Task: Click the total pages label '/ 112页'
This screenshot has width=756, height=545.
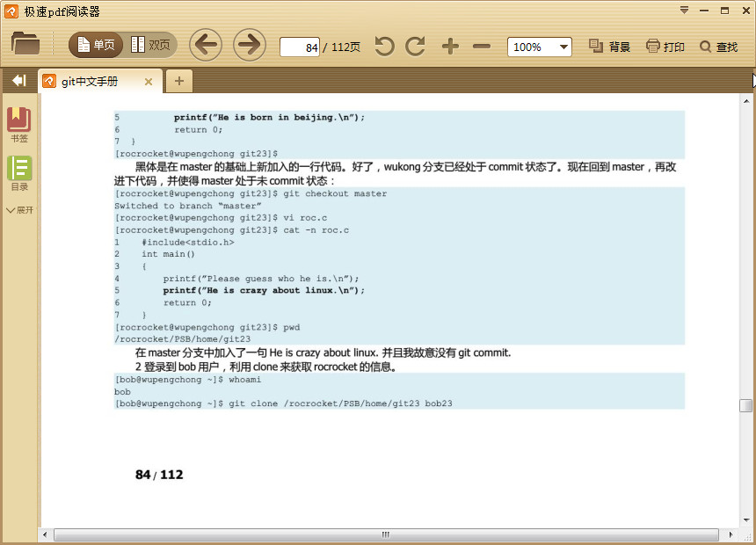Action: tap(341, 47)
